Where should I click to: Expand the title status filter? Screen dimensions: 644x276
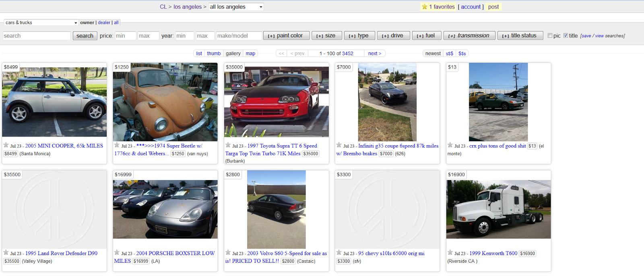tap(520, 35)
